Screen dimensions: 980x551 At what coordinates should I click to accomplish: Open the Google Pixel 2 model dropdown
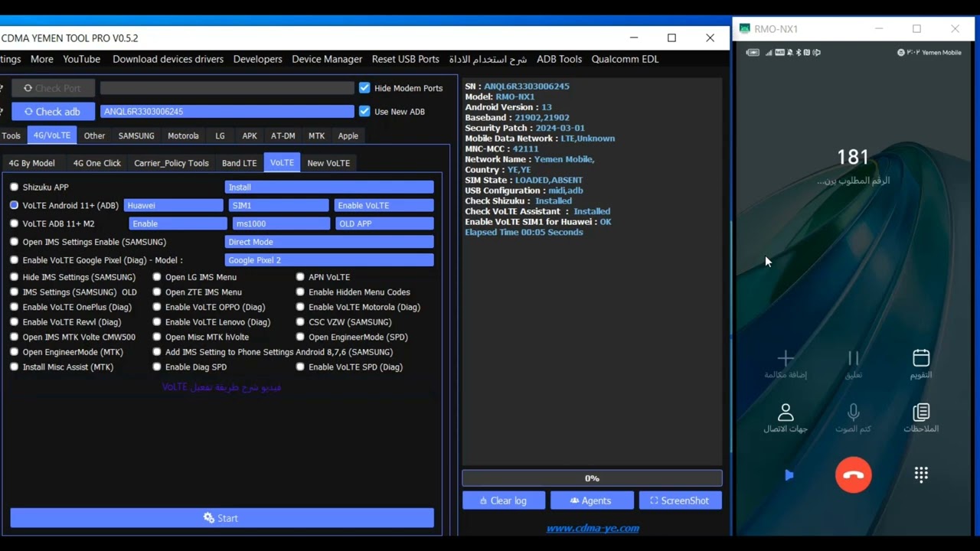329,259
